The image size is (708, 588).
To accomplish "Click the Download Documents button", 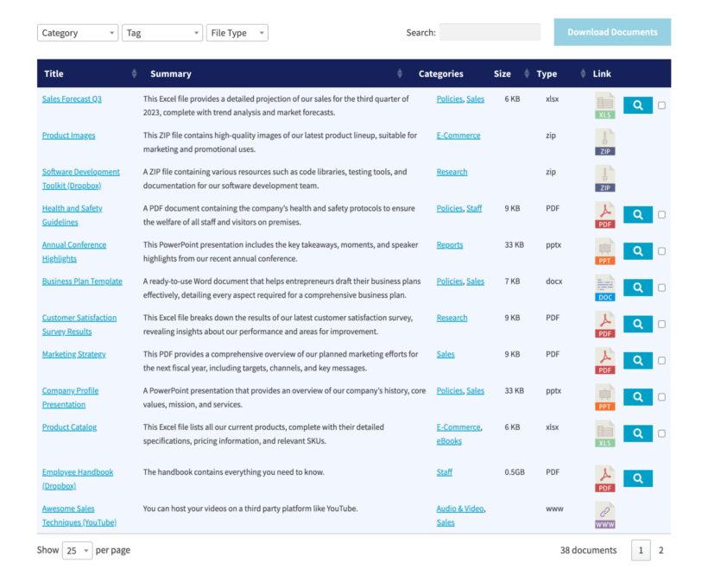I will click(612, 32).
